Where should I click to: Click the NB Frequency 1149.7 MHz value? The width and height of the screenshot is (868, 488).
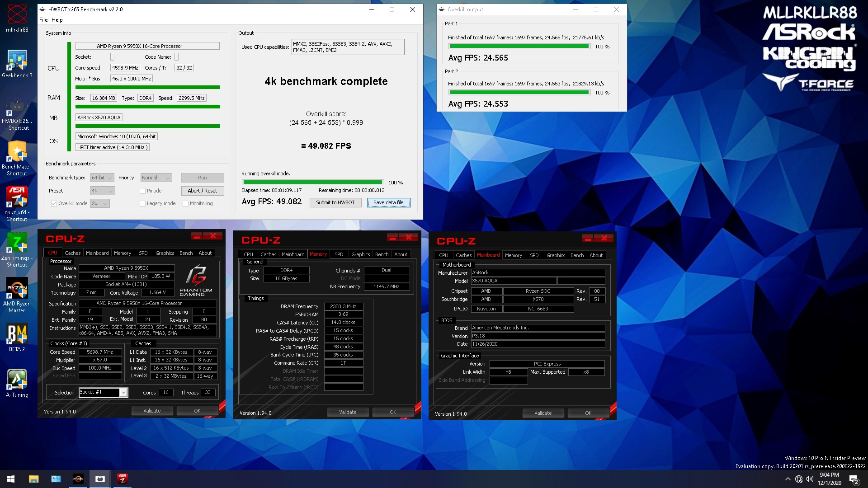tap(387, 286)
